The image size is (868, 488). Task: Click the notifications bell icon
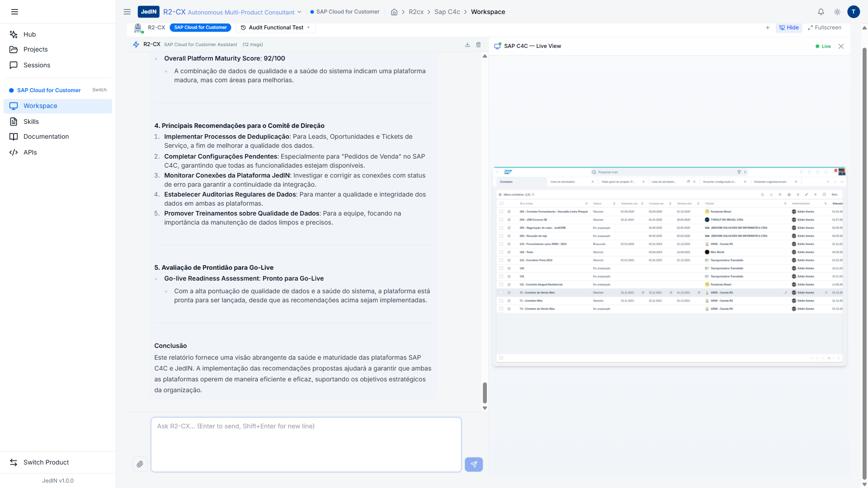pos(821,12)
